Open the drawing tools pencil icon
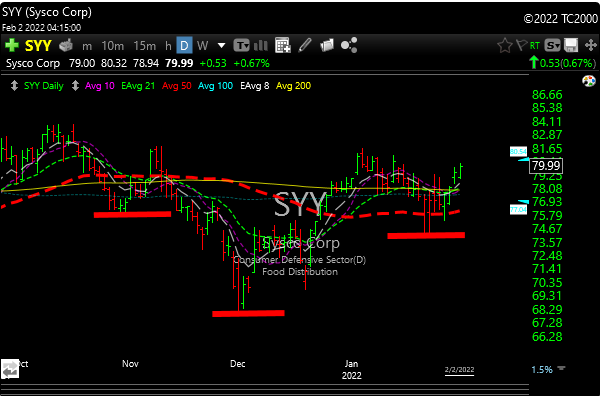 [305, 45]
